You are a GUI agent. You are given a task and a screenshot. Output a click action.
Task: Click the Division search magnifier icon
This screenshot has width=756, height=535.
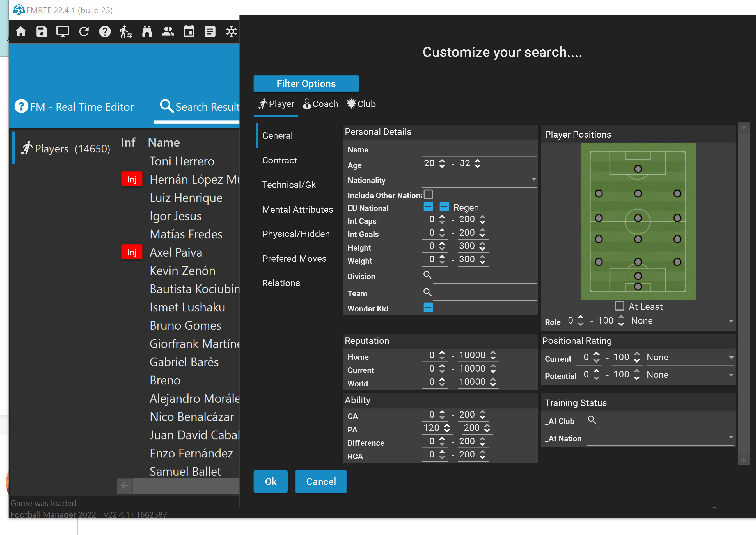(427, 275)
